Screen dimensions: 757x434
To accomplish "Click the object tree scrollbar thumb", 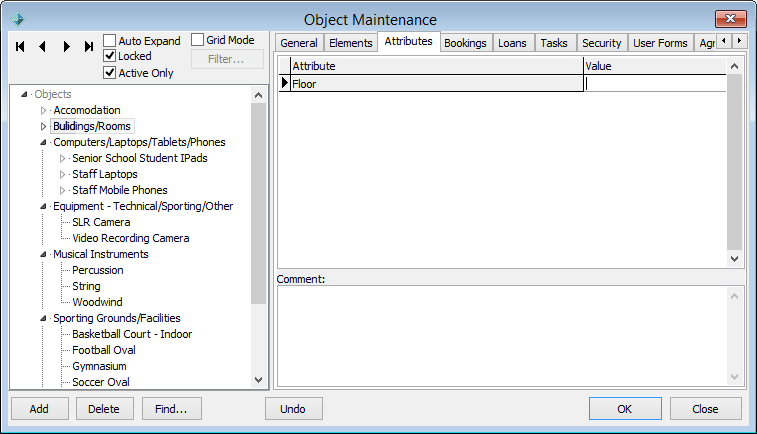I will [258, 203].
